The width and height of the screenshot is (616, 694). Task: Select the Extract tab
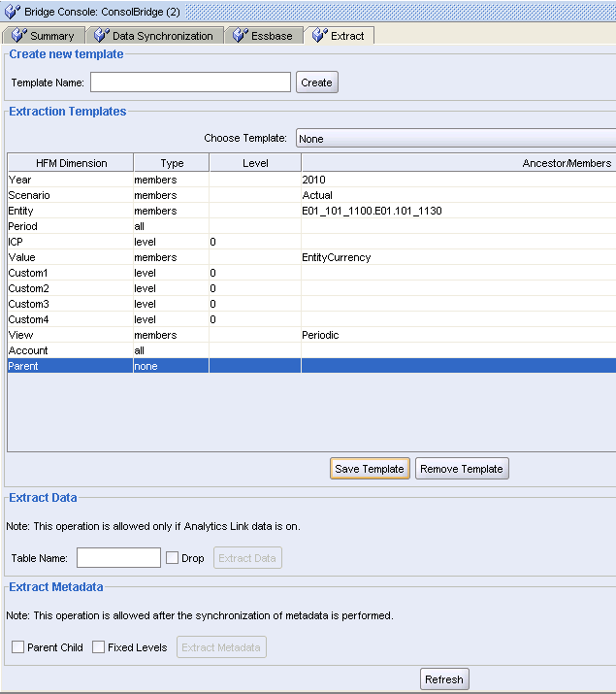point(340,35)
